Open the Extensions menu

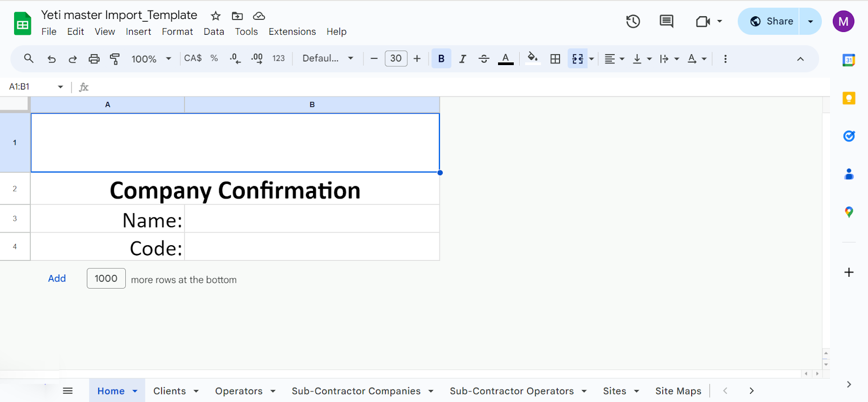coord(292,31)
